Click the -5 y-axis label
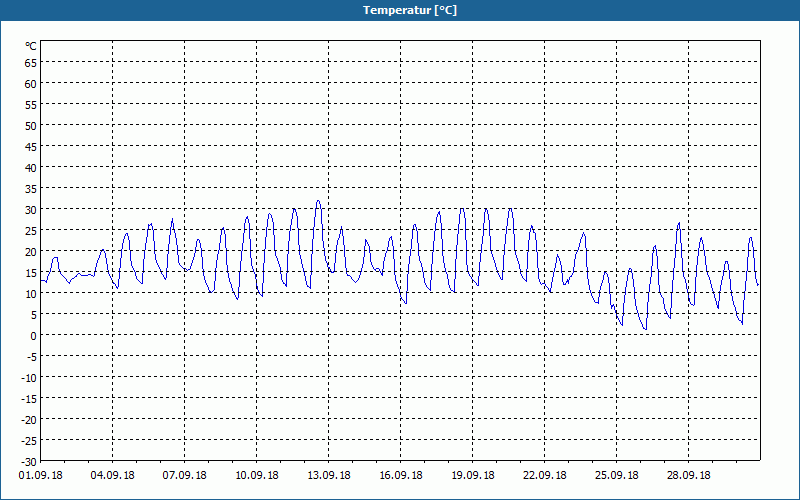Screen dimensions: 800x500 pos(32,357)
